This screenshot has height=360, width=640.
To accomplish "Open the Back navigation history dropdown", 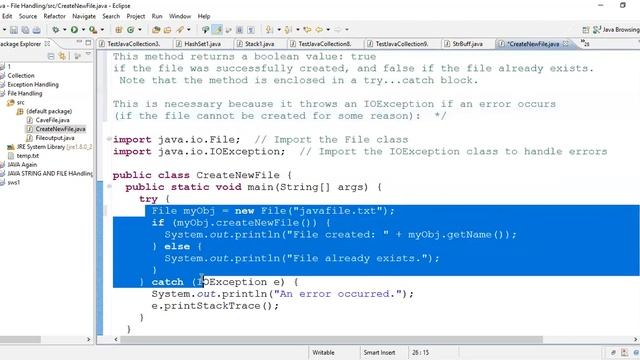I will pyautogui.click(x=328, y=30).
